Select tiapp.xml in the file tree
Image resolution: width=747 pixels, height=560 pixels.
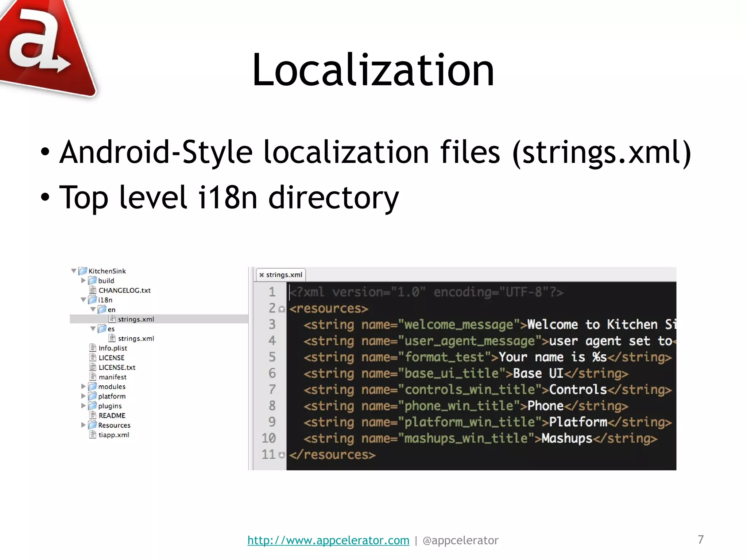pyautogui.click(x=114, y=435)
